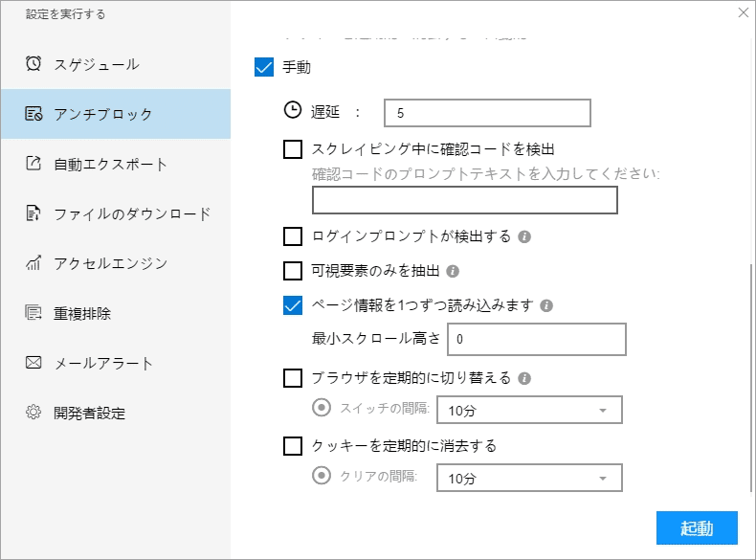Click the 遅延 delay input field

tap(486, 113)
